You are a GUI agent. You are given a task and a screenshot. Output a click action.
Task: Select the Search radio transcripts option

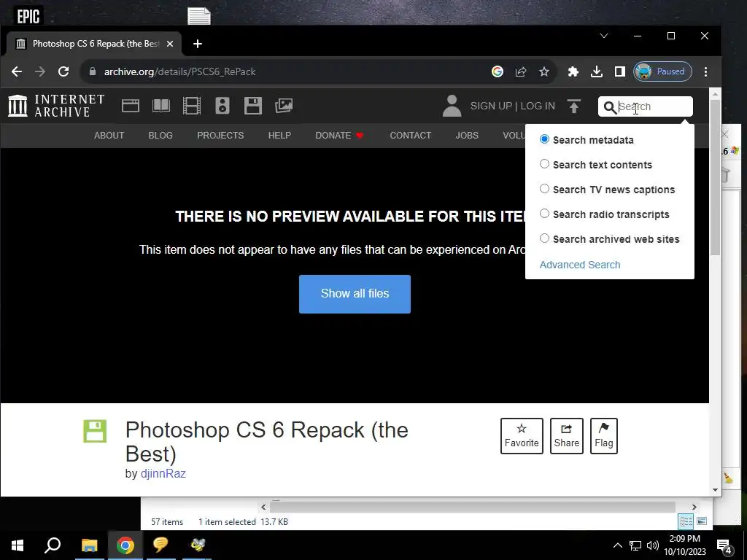pyautogui.click(x=544, y=214)
